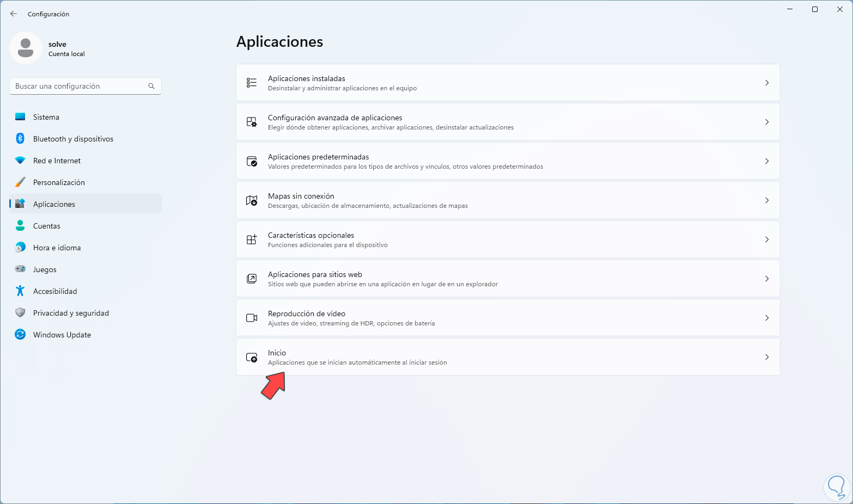The width and height of the screenshot is (853, 504).
Task: Open the Sistema settings section
Action: pos(46,117)
